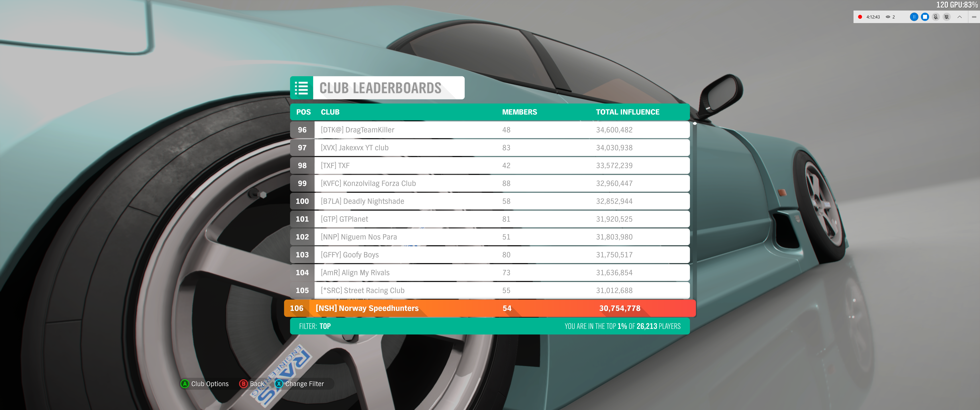Click the A button Club Options prompt

pos(205,384)
